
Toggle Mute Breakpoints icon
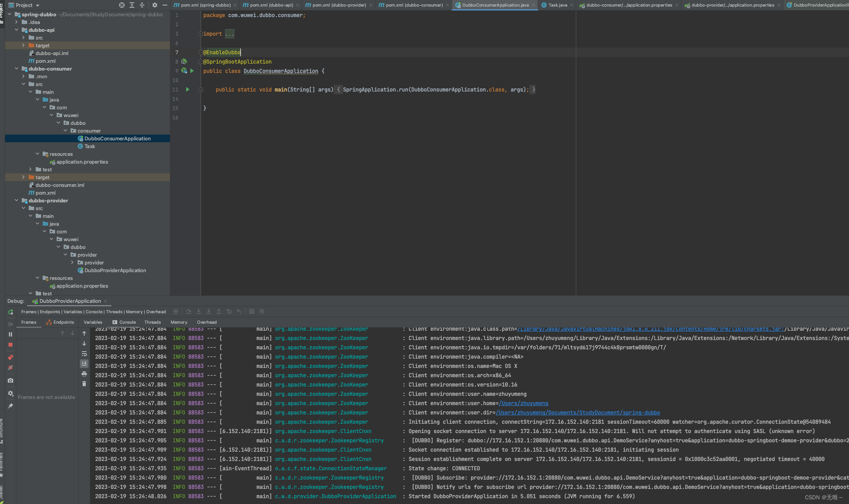pyautogui.click(x=10, y=368)
